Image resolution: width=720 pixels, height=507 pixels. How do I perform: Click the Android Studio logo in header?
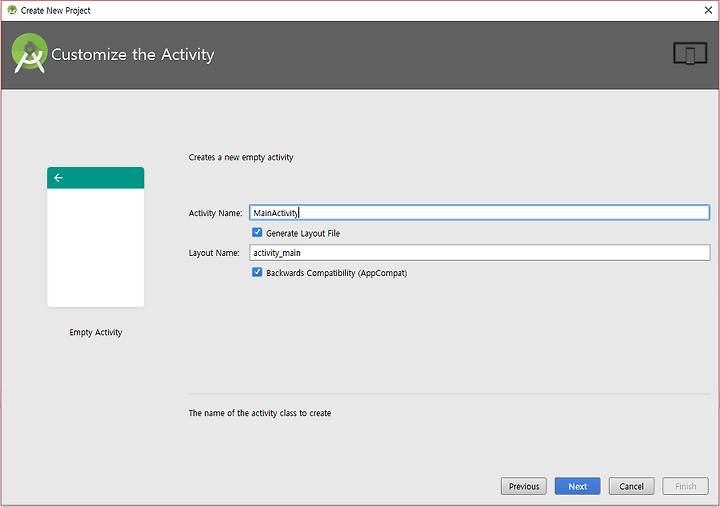(x=29, y=53)
